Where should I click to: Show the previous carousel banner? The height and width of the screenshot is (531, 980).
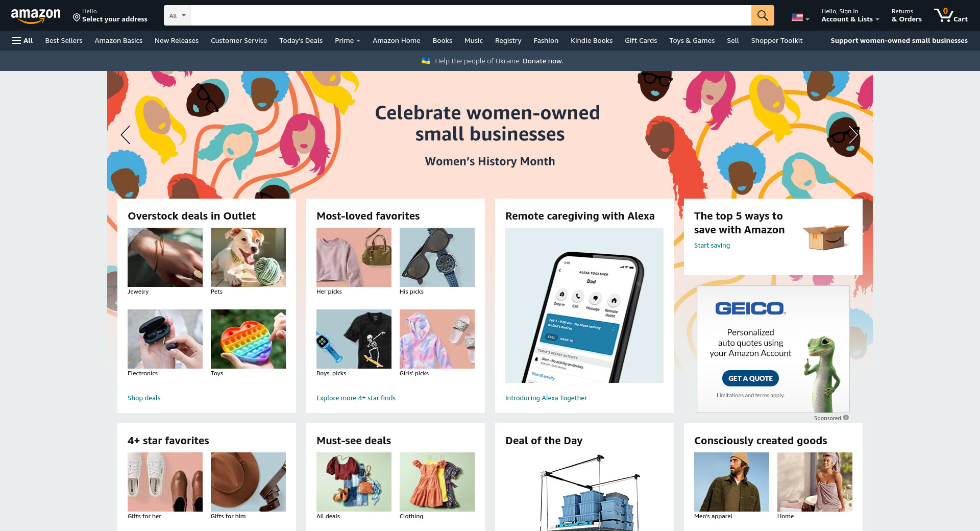point(126,135)
